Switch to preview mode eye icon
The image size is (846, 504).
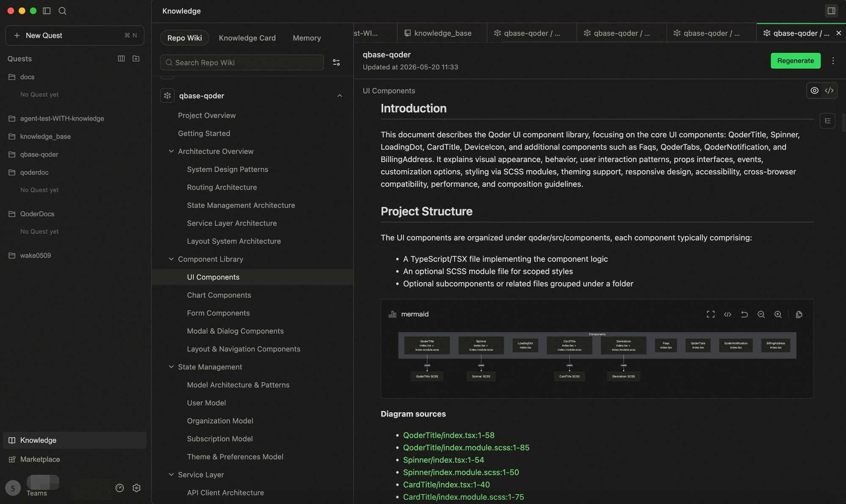click(x=814, y=90)
